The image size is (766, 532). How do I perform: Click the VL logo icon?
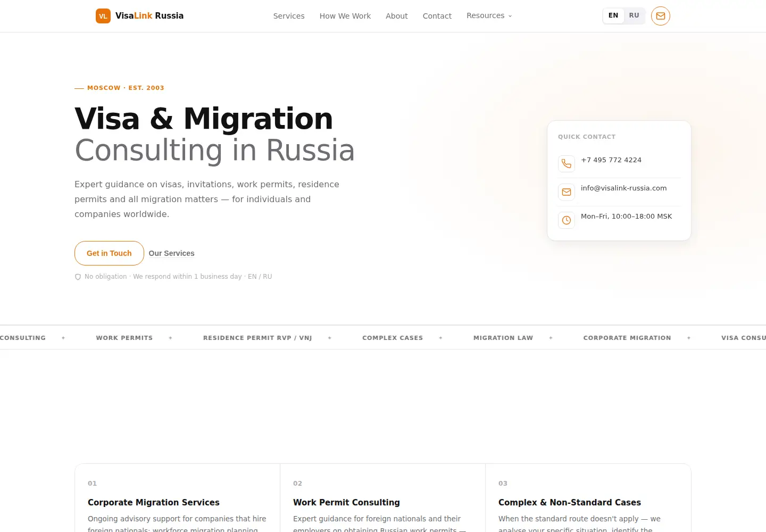click(x=103, y=16)
